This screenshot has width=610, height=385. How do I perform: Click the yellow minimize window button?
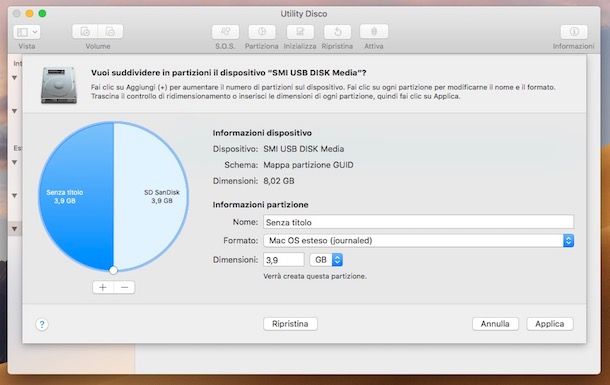click(x=29, y=14)
